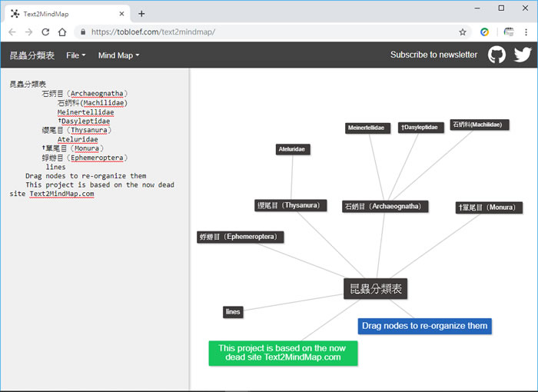Screen dimensions: 538x392
Task: Click the Twitter bird icon
Action: pyautogui.click(x=523, y=55)
